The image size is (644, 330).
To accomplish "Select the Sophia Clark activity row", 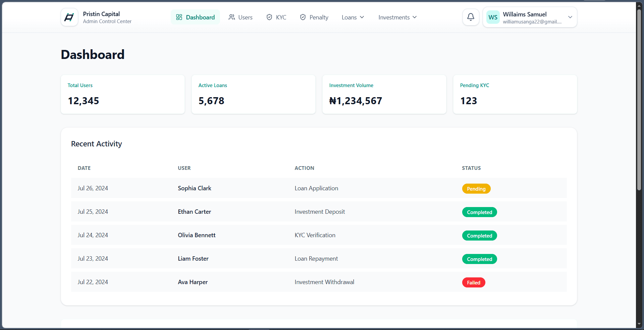I will [319, 188].
